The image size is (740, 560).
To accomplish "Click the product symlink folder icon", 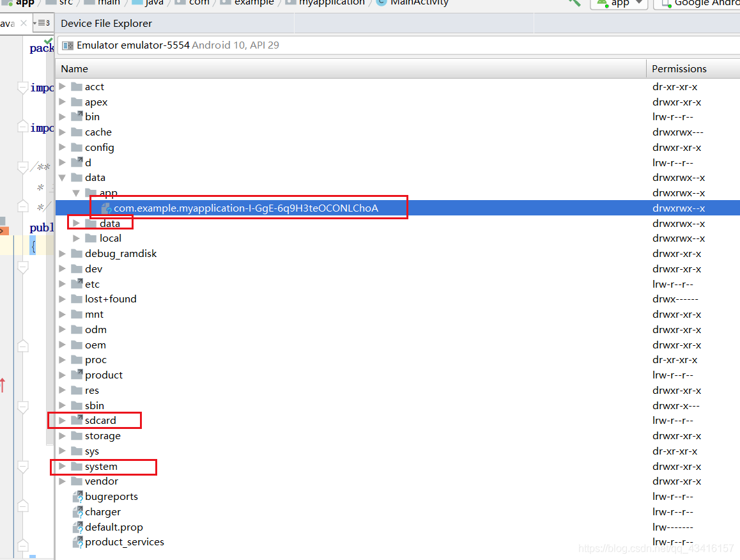I will point(77,375).
